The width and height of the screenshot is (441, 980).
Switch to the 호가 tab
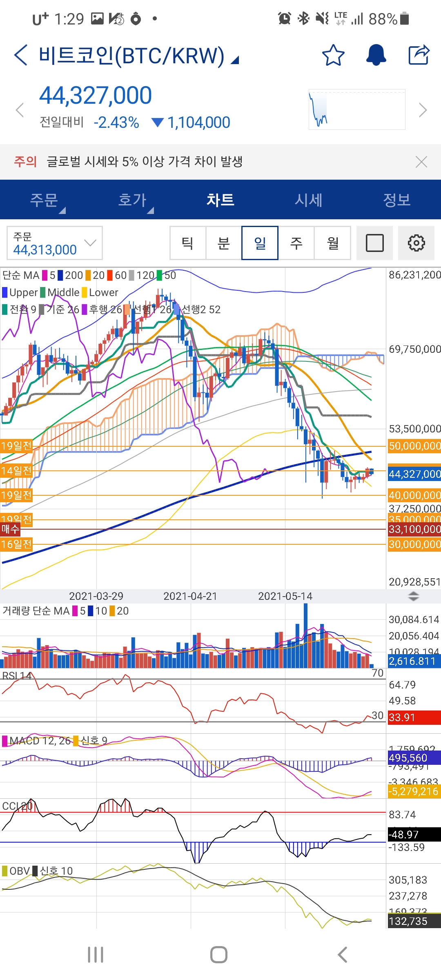(x=132, y=200)
